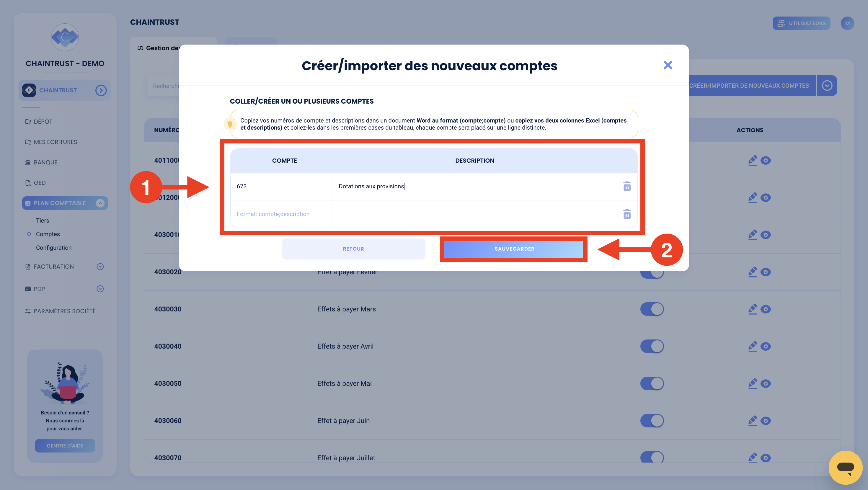Click eye icon in first table row
Viewport: 868px width, 490px height.
pyautogui.click(x=766, y=160)
